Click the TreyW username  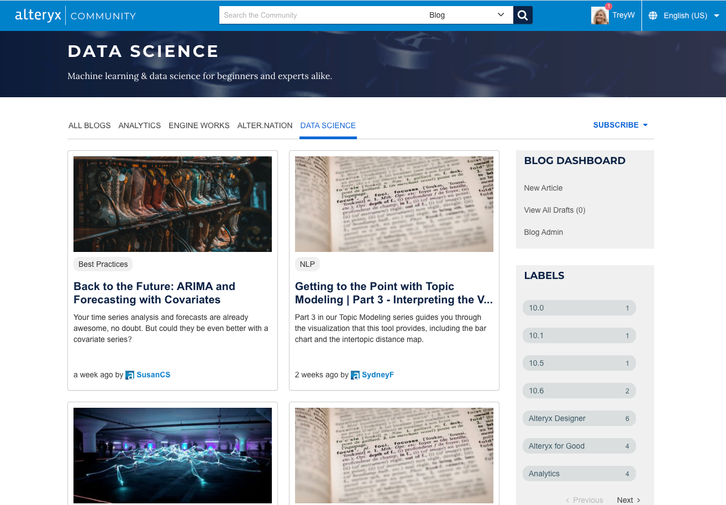(x=623, y=15)
